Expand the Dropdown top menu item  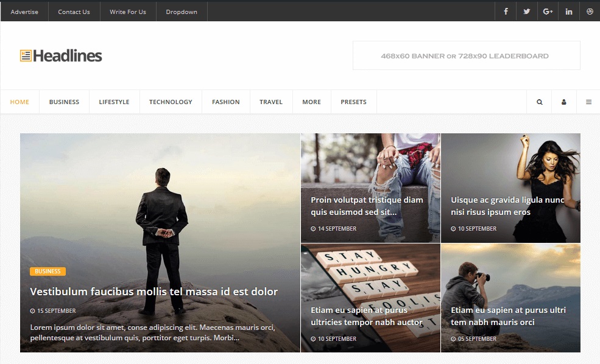tap(182, 12)
